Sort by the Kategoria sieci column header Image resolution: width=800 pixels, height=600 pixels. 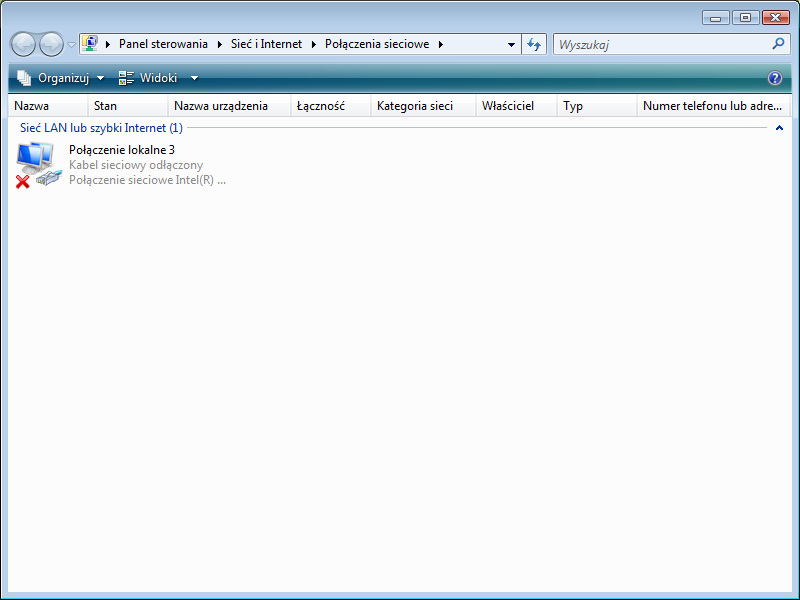(x=423, y=106)
